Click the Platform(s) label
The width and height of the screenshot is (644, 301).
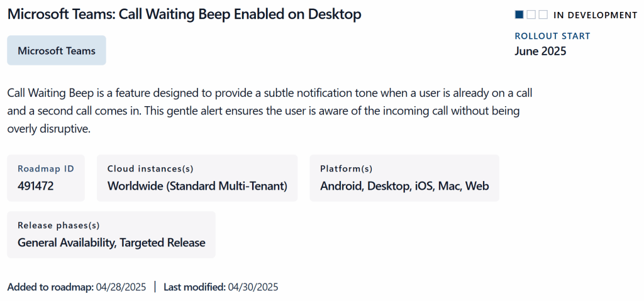point(346,168)
